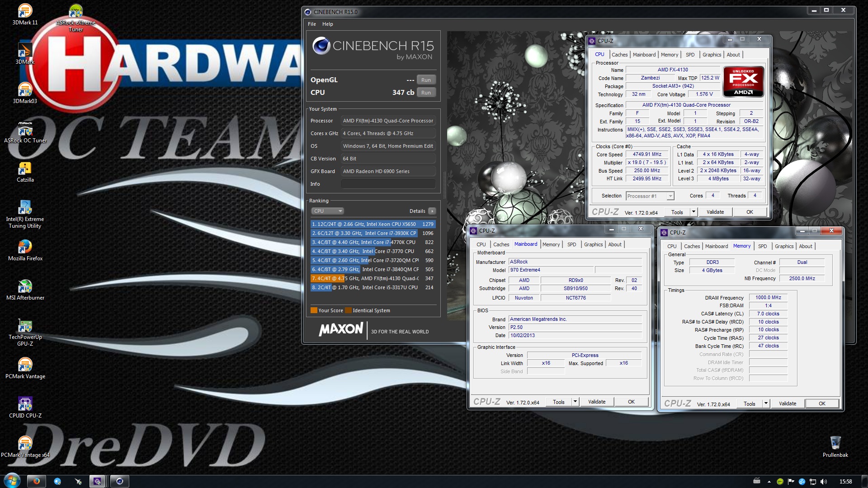Open the Cinebench File menu
868x488 pixels.
click(312, 24)
